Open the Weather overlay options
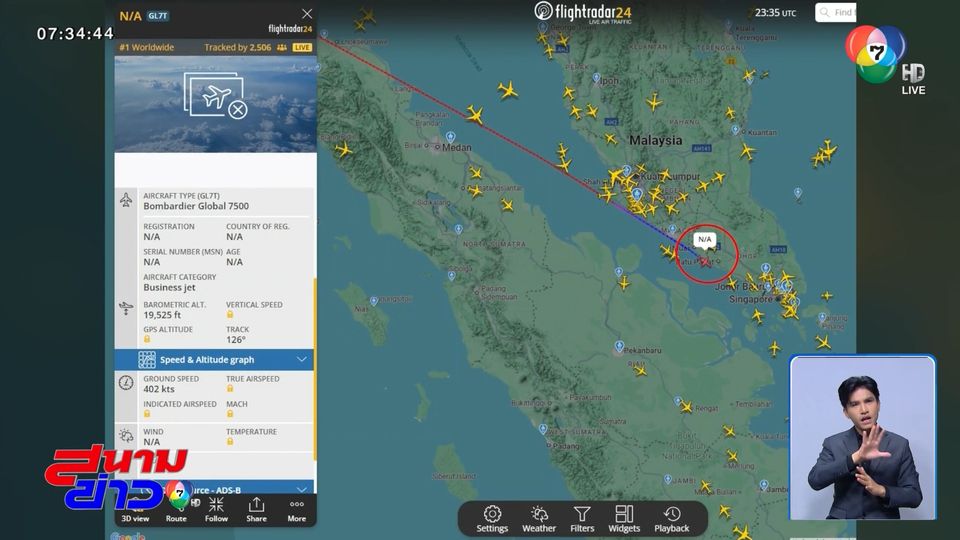The image size is (960, 540). point(539,519)
